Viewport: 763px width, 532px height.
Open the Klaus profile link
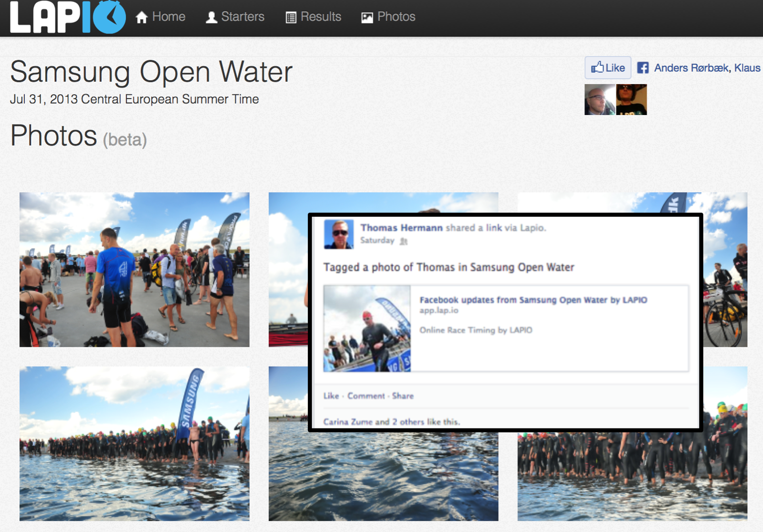[x=747, y=68]
